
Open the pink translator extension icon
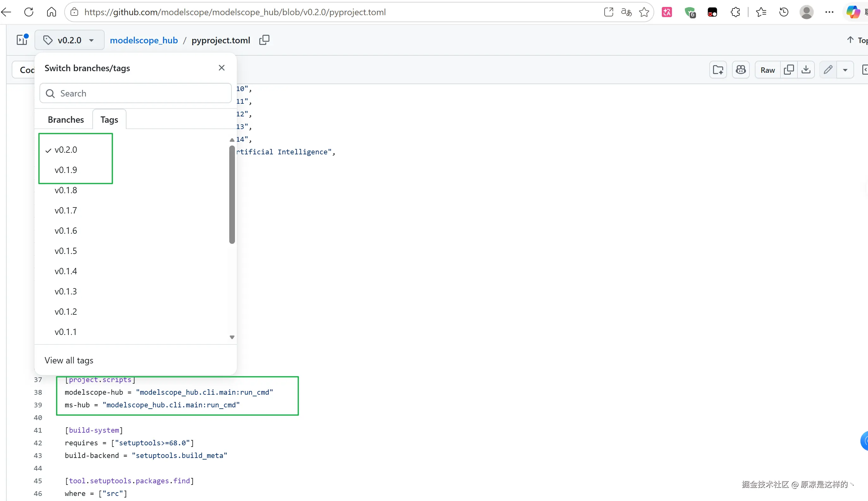tap(667, 12)
